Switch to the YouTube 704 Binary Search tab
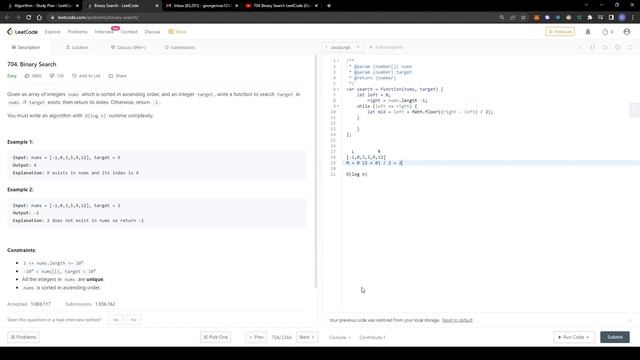The image size is (640, 360). pyautogui.click(x=281, y=6)
